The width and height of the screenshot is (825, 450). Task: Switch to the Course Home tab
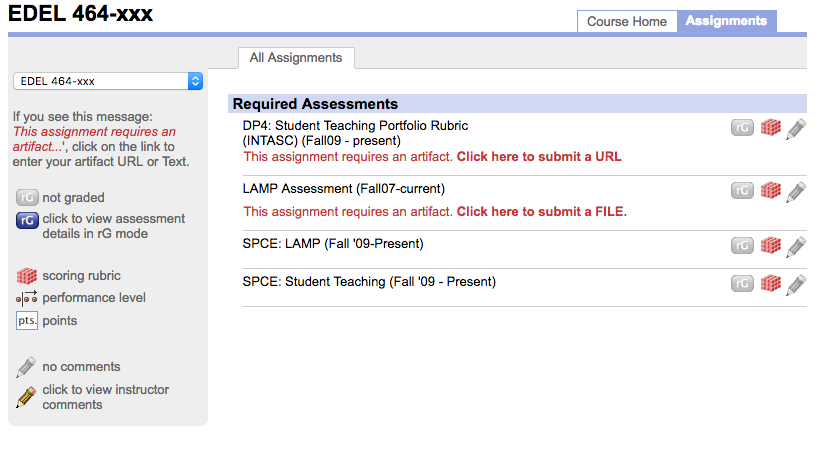click(x=626, y=21)
